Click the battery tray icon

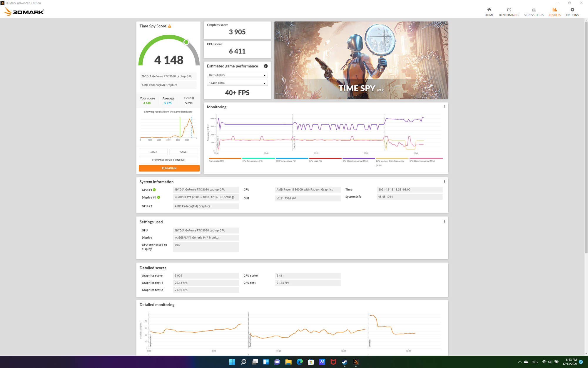tap(556, 362)
